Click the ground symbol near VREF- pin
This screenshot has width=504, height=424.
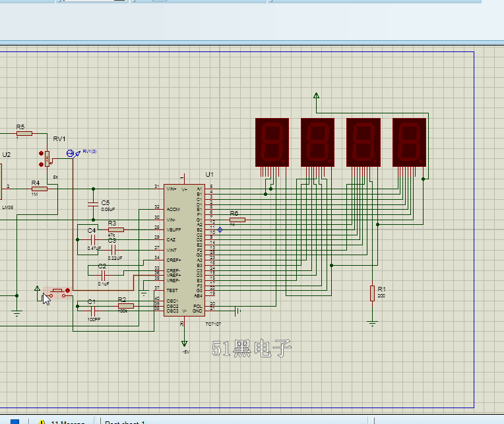(144, 293)
